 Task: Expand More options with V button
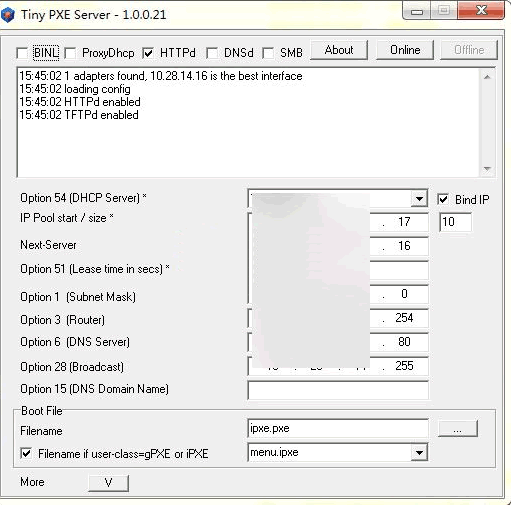(x=108, y=483)
